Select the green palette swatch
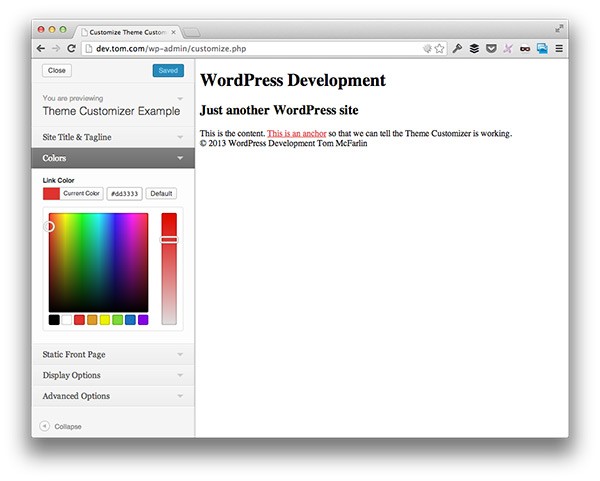This screenshot has height=481, width=600. click(x=117, y=320)
